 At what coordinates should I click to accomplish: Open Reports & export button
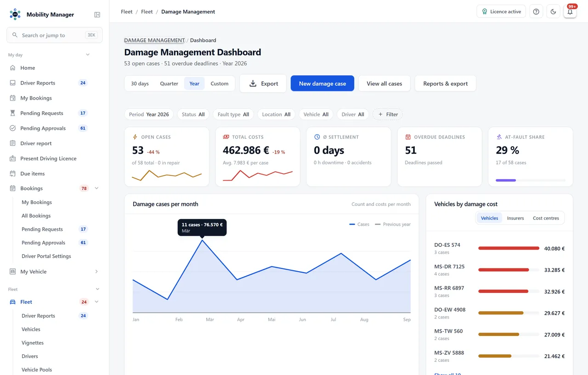tap(446, 84)
